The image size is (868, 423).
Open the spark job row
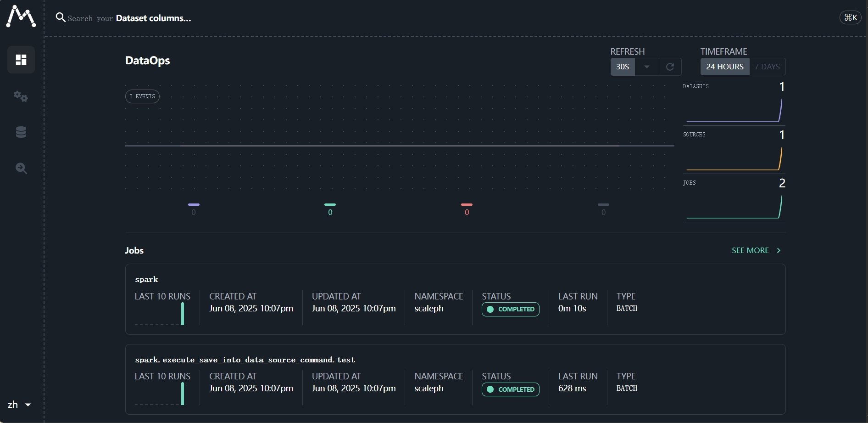(455, 299)
